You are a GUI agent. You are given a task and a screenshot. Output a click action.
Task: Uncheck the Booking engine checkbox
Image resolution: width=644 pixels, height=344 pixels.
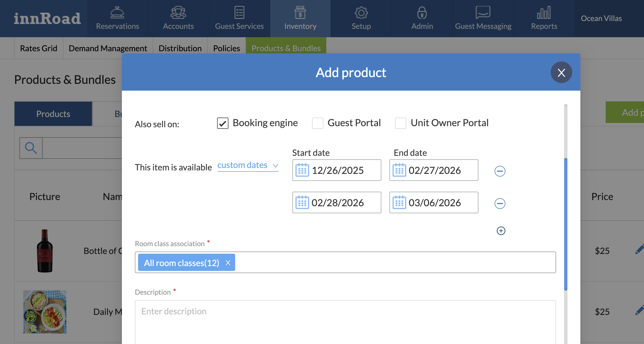(x=223, y=123)
